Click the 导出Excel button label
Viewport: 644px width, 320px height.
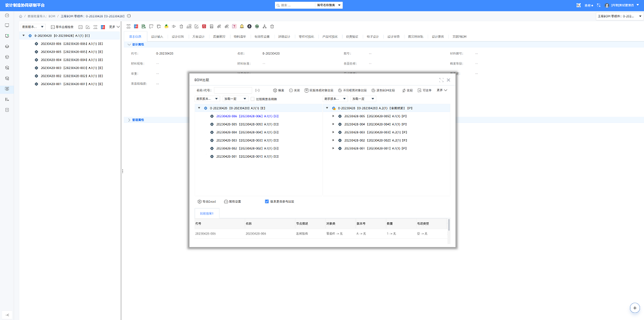click(209, 202)
